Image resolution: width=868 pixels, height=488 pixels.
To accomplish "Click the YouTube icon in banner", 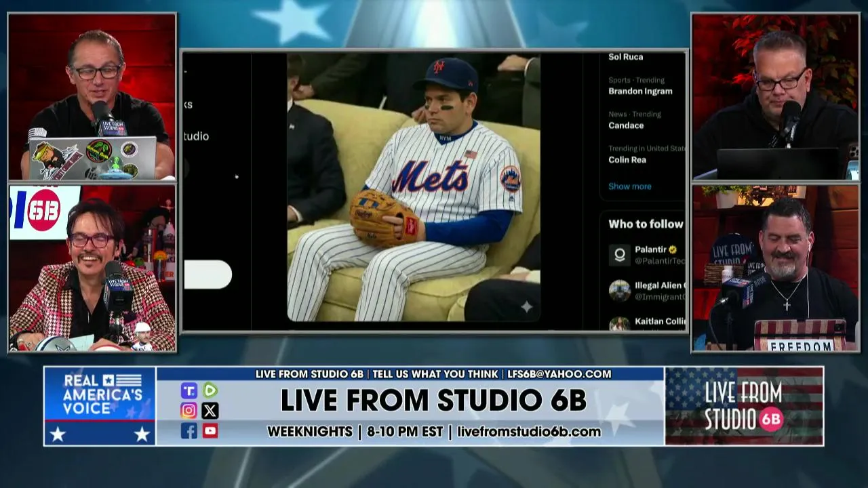I will pos(210,430).
